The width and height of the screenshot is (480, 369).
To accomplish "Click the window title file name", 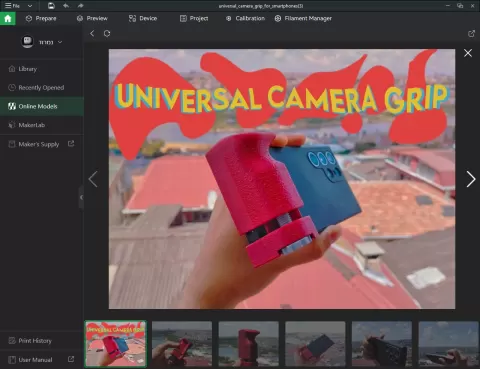I will 261,6.
